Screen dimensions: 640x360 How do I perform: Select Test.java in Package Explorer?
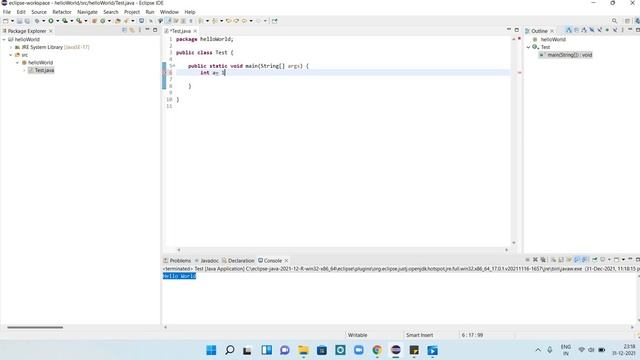[41, 71]
